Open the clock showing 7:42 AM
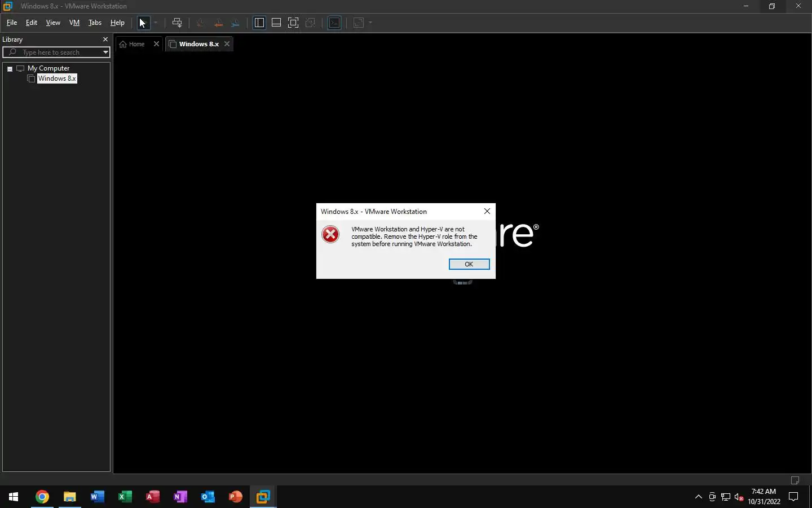Viewport: 812px width, 508px height. point(764,497)
